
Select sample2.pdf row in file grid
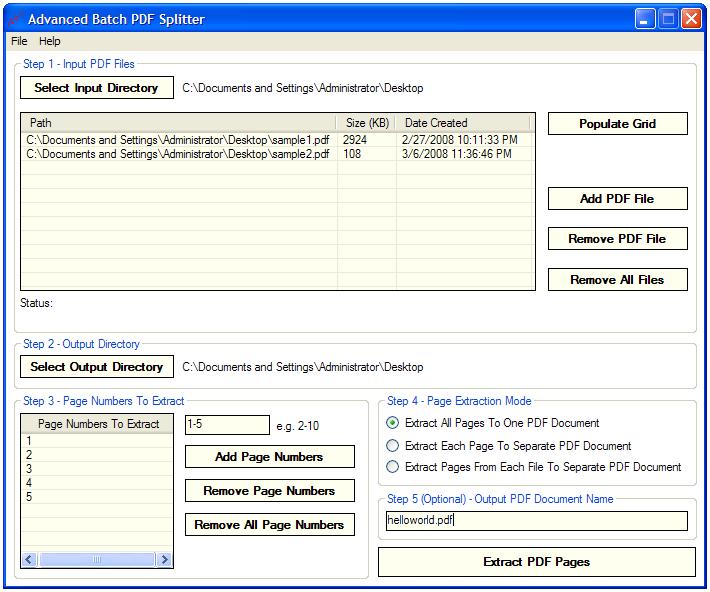[x=178, y=154]
